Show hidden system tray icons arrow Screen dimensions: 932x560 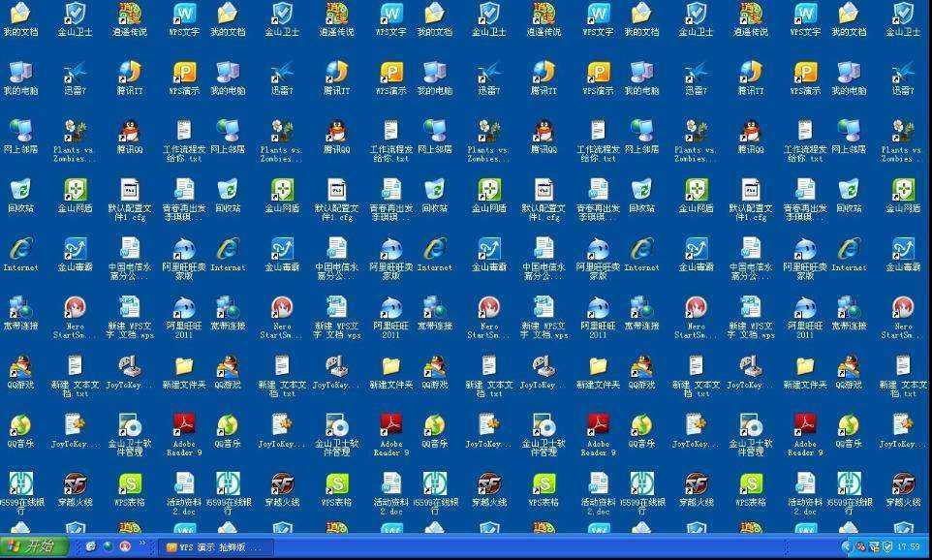[848, 547]
